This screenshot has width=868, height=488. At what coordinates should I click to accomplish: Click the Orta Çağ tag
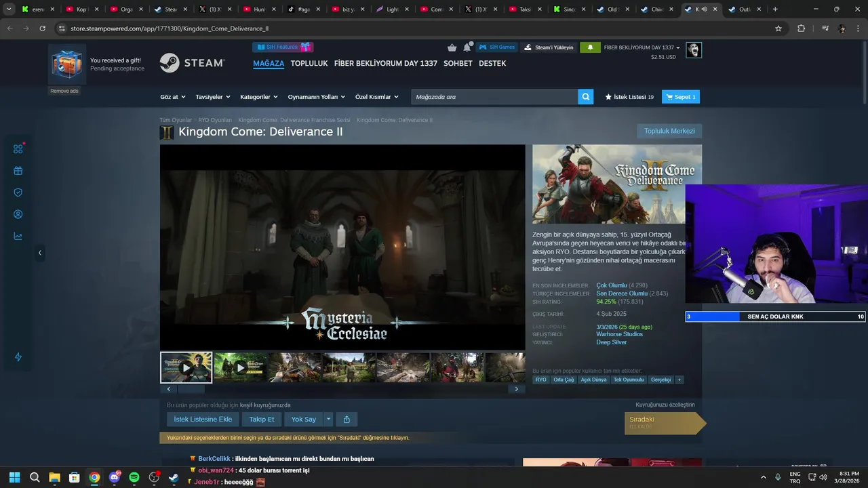[564, 380]
